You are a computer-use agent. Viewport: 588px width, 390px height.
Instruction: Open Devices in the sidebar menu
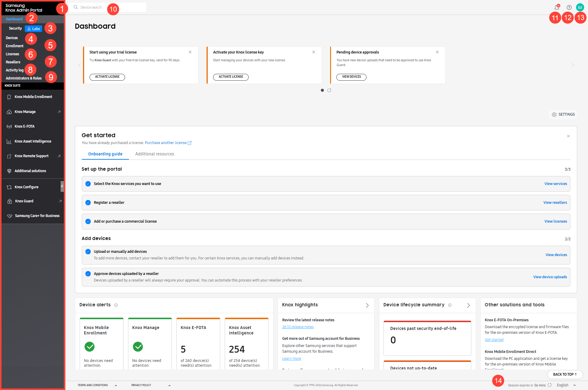point(12,38)
